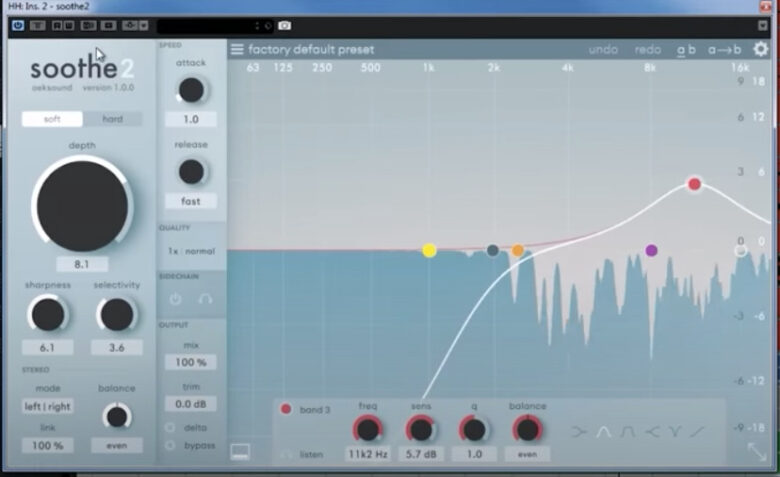The height and width of the screenshot is (477, 780).
Task: Click the host W write automation button
Action: pyautogui.click(x=69, y=25)
